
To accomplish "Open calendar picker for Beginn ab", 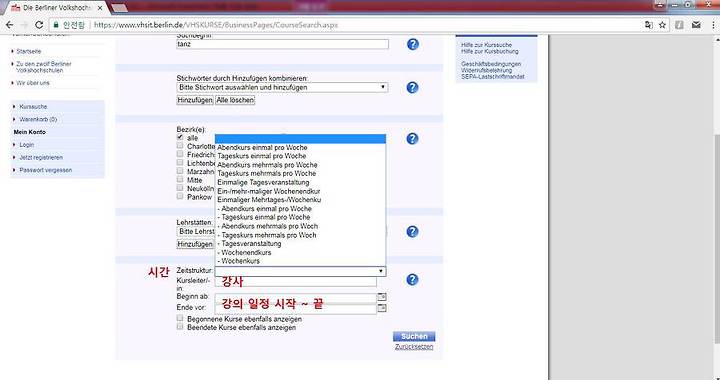I will pyautogui.click(x=382, y=297).
